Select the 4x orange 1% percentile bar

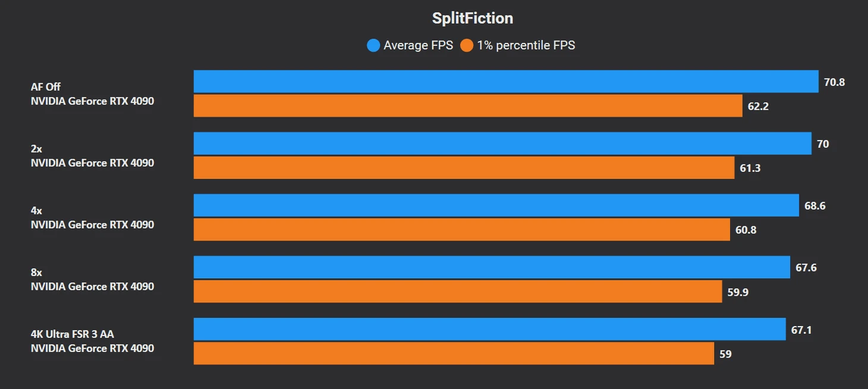click(x=462, y=229)
